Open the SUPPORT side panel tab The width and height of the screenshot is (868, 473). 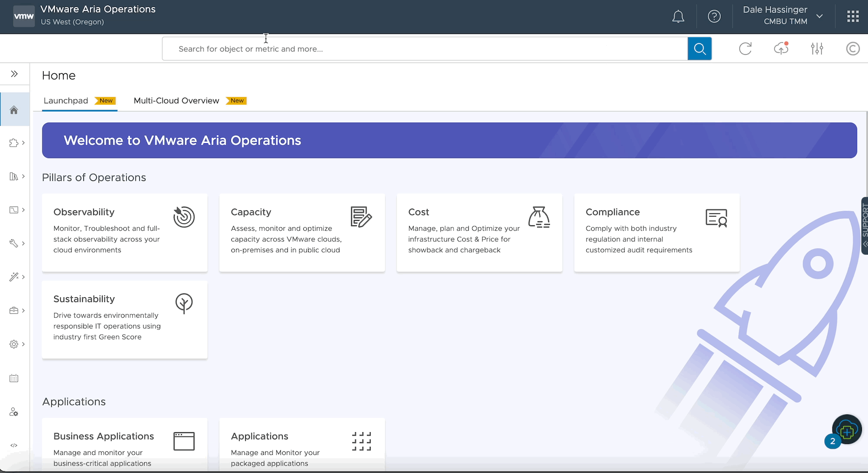(865, 226)
